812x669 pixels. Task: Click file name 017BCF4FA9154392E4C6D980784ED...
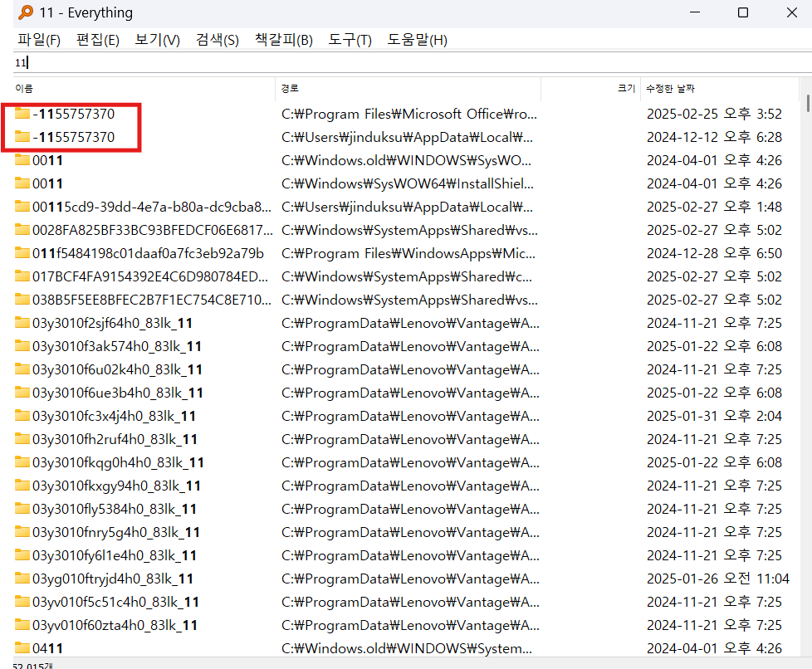150,276
